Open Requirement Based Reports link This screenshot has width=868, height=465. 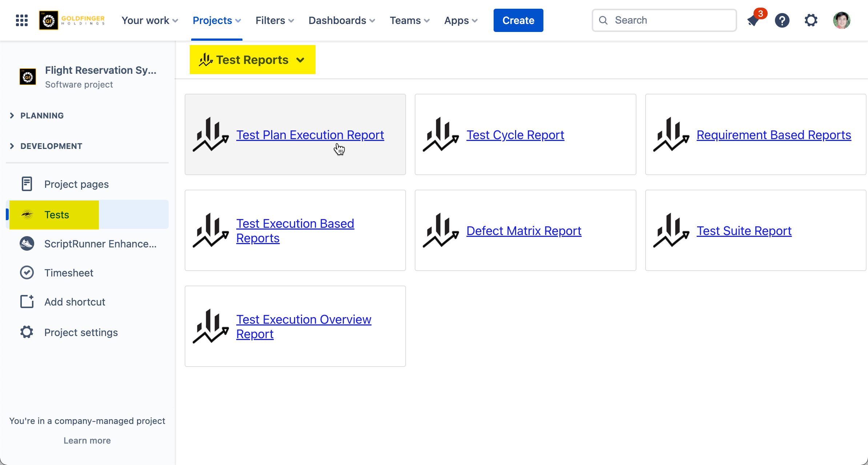(773, 135)
